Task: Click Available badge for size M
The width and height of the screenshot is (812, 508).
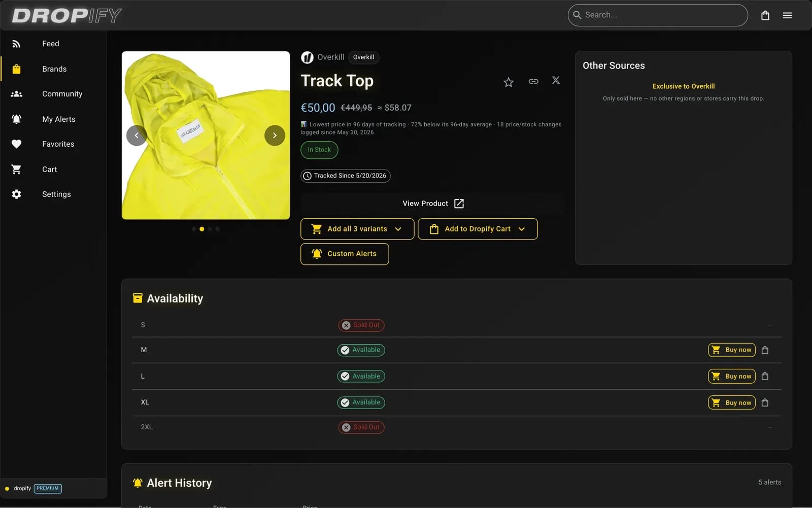Action: pyautogui.click(x=361, y=350)
